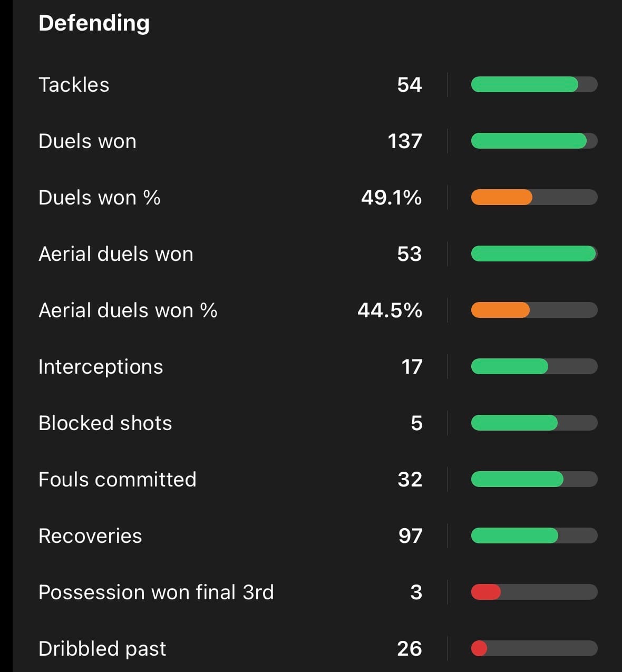
Task: Tap the Interceptions stat label
Action: (101, 367)
